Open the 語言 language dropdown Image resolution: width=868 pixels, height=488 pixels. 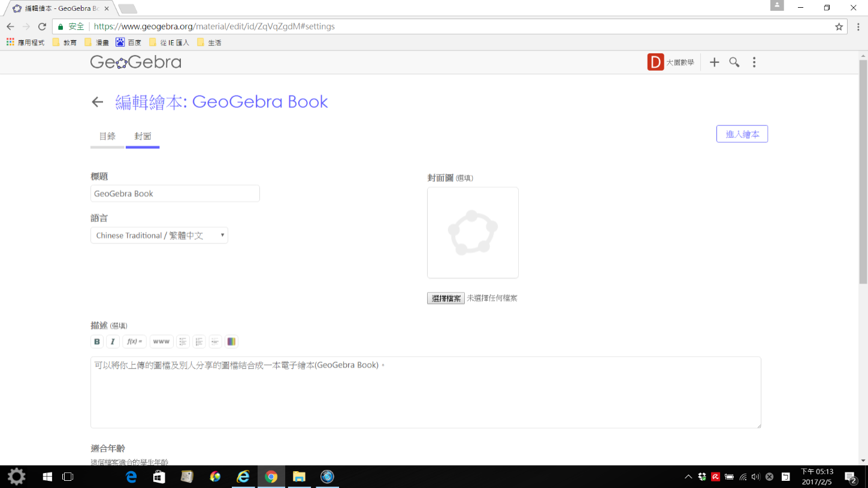159,236
